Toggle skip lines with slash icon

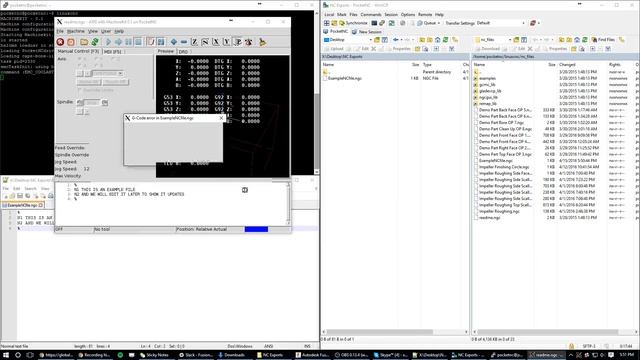point(151,42)
